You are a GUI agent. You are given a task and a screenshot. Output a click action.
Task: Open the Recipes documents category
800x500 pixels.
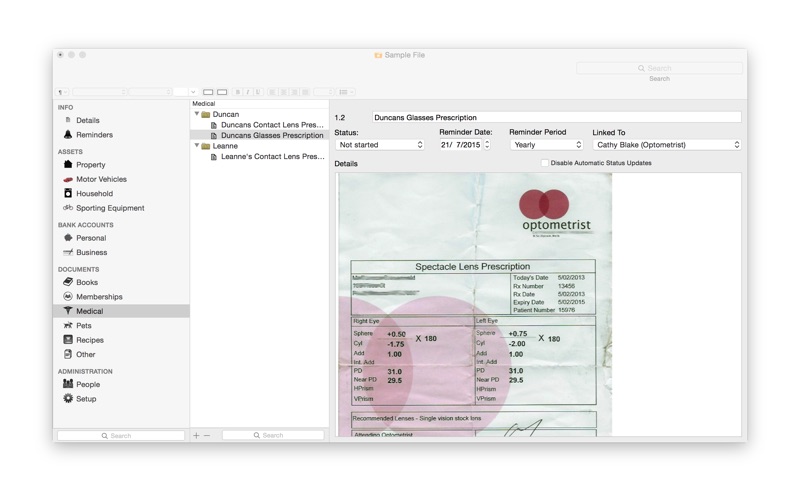(x=90, y=340)
